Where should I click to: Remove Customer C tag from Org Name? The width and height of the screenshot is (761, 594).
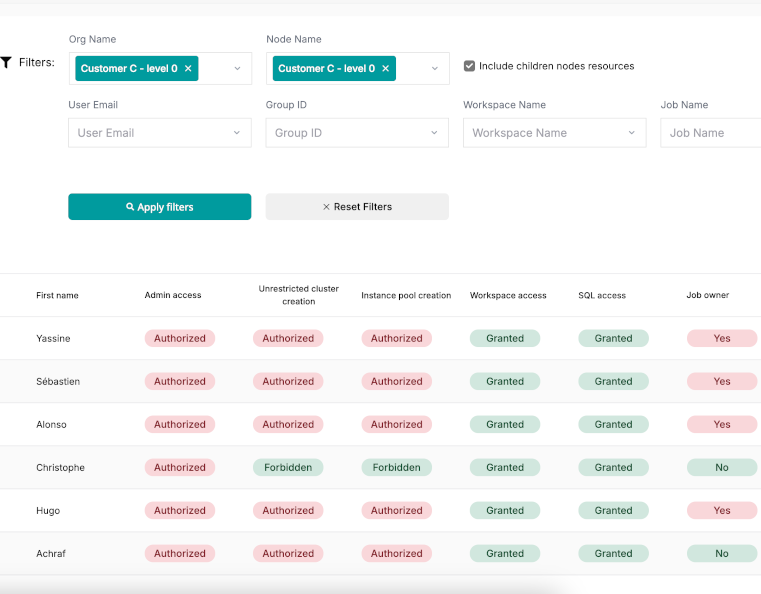[188, 68]
